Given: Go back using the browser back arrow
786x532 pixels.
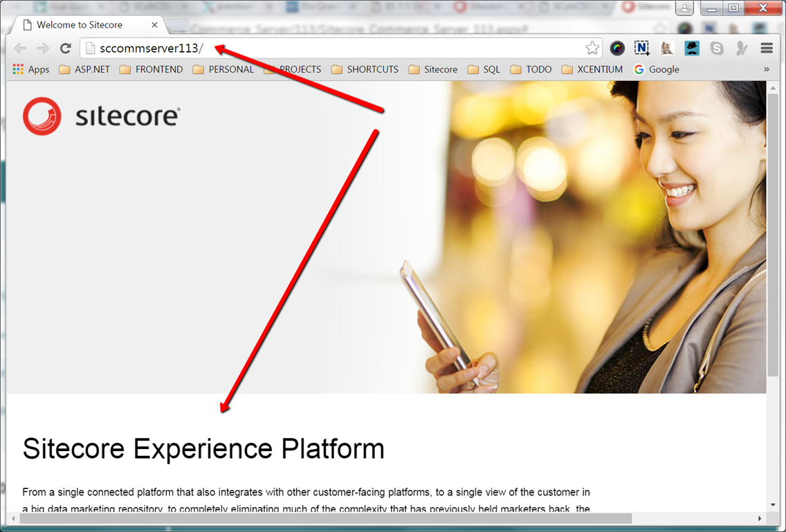Looking at the screenshot, I should click(20, 48).
